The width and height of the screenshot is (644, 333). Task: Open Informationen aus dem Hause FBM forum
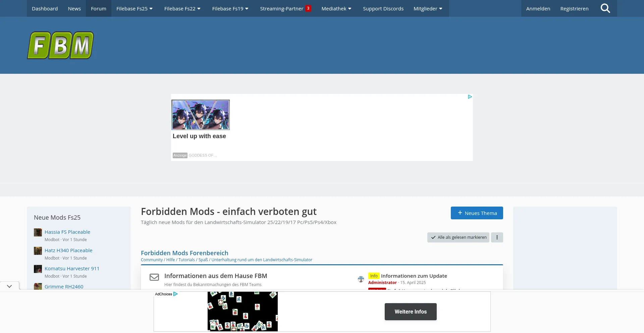216,276
